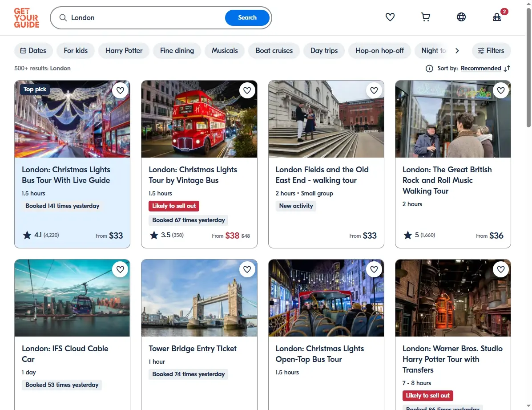
Task: Show more category chips with arrow
Action: (457, 51)
